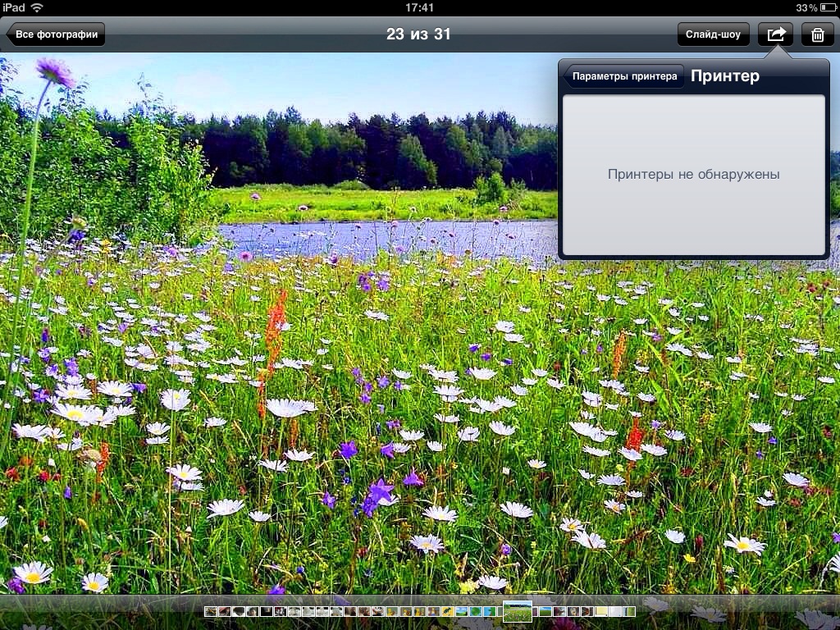Image resolution: width=840 pixels, height=630 pixels.
Task: Go back to Все фотографии
Action: [x=56, y=34]
